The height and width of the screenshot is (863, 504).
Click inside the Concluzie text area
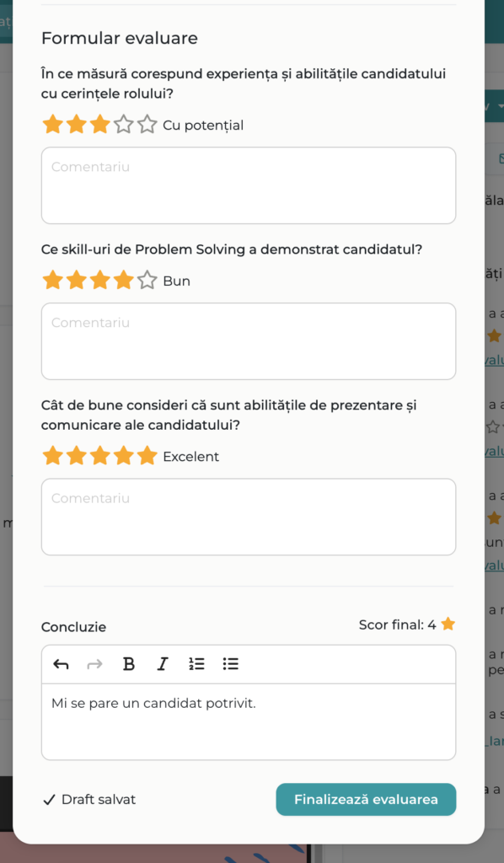249,721
